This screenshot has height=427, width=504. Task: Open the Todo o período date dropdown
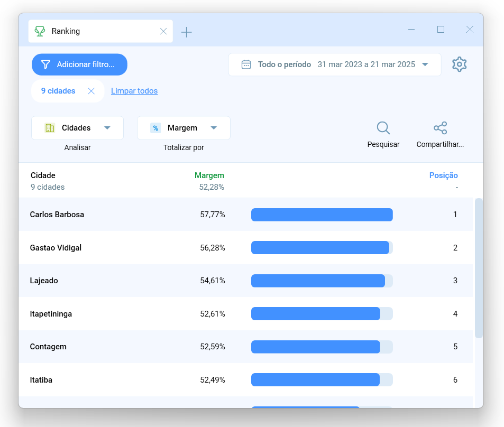[x=335, y=64]
